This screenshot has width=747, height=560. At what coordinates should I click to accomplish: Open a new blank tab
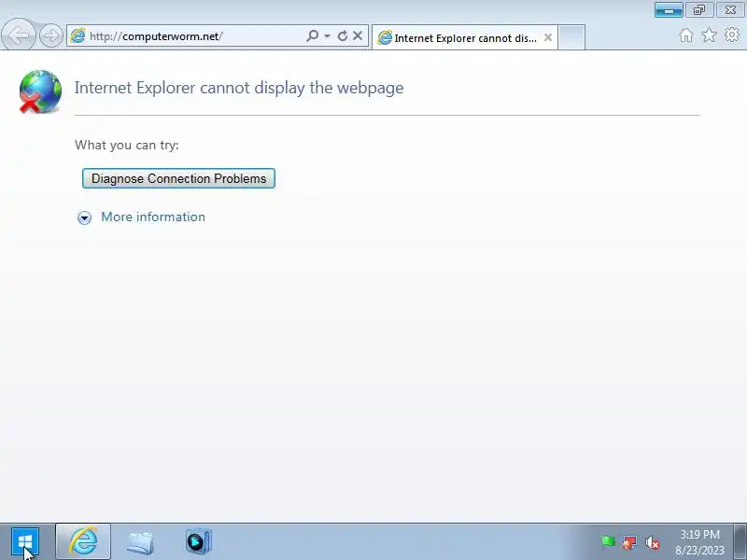click(571, 37)
